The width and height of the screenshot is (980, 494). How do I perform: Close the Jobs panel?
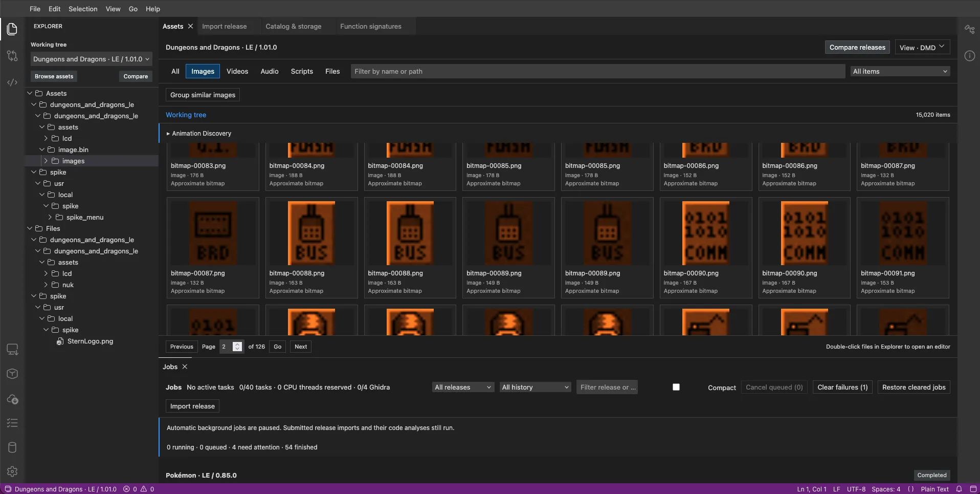tap(185, 367)
